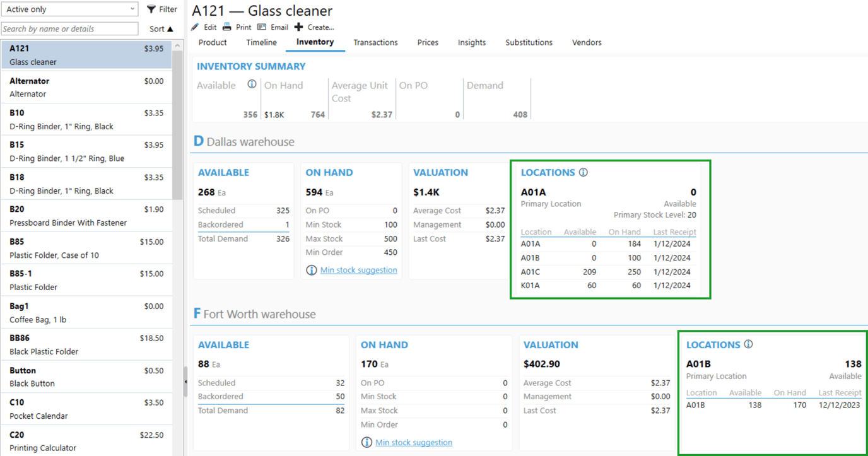The image size is (868, 456).
Task: Open the Vendors tab
Action: [x=586, y=42]
